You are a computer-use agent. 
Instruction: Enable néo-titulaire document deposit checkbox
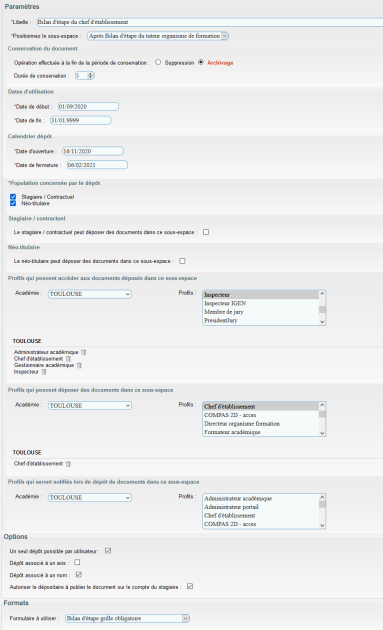(x=182, y=261)
